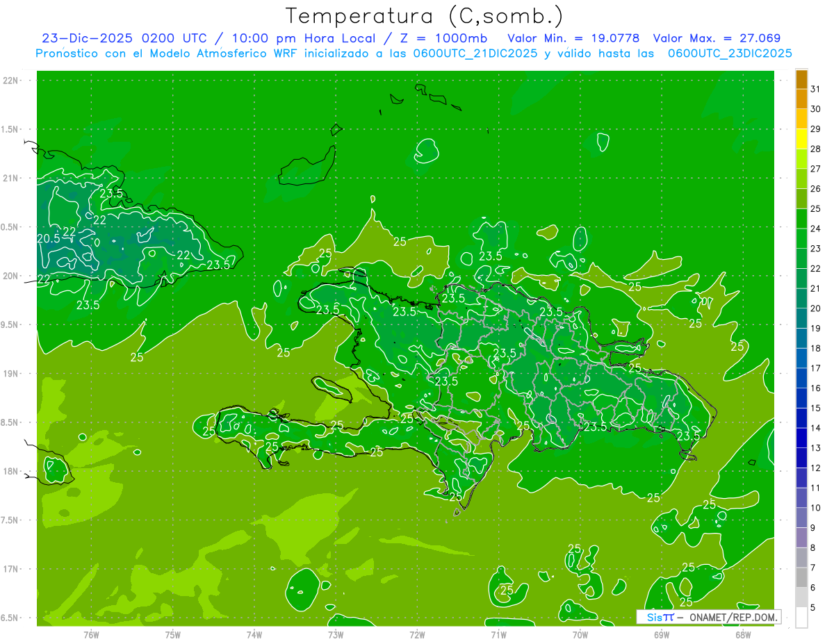
Task: Click the 72W longitude label
Action: pyautogui.click(x=418, y=635)
